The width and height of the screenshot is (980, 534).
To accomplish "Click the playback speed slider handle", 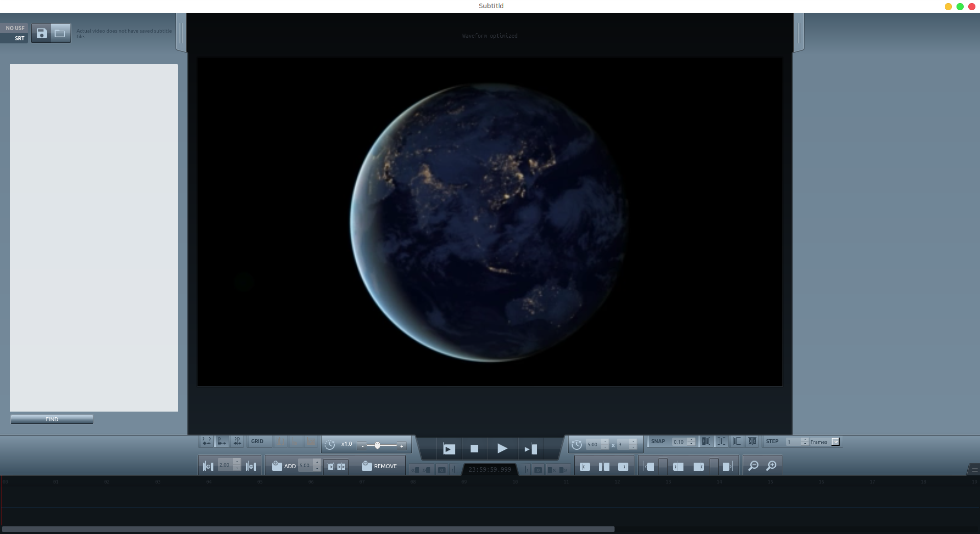I will pos(377,445).
